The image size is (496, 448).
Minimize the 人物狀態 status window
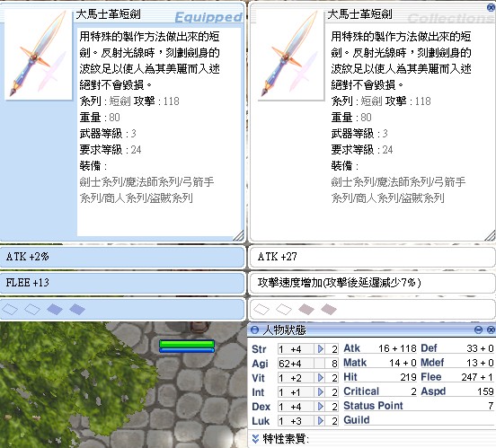[x=479, y=330]
